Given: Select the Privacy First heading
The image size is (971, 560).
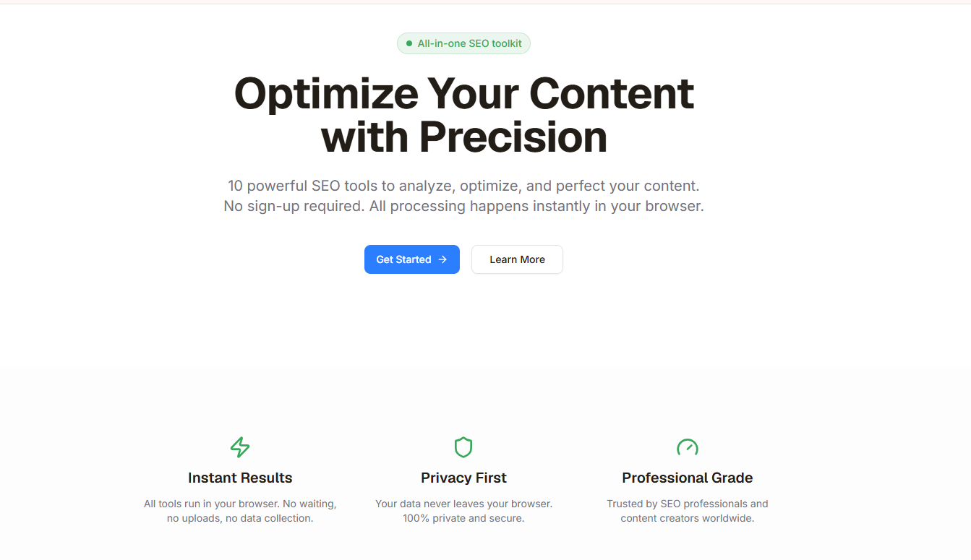Looking at the screenshot, I should point(463,478).
